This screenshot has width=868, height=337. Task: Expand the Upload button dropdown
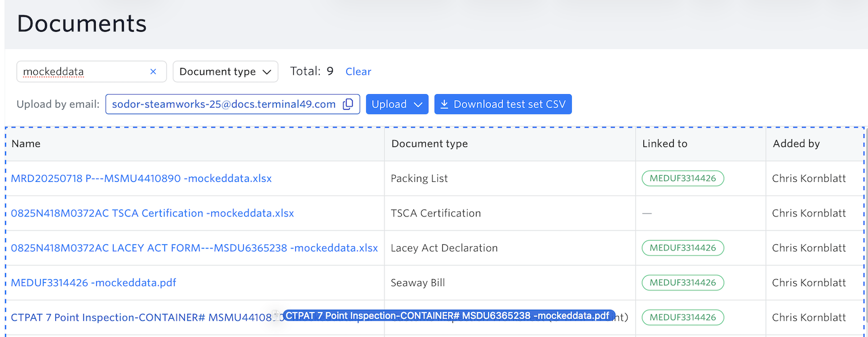397,104
